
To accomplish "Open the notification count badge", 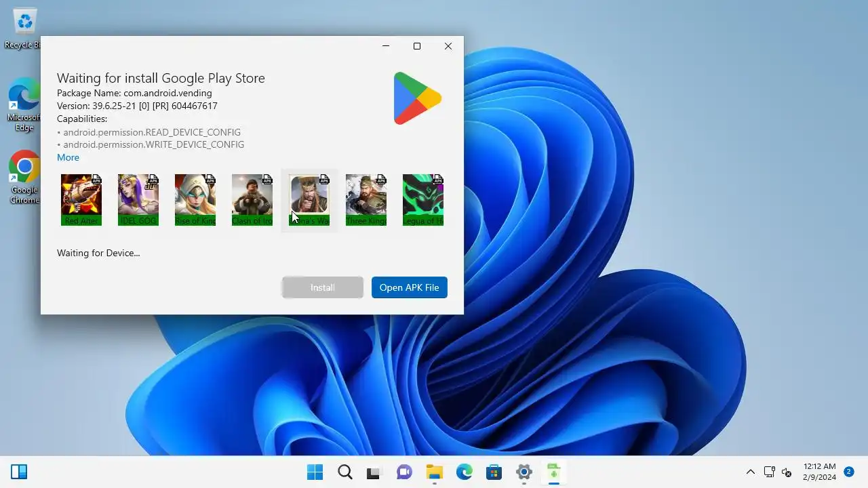I will click(848, 472).
